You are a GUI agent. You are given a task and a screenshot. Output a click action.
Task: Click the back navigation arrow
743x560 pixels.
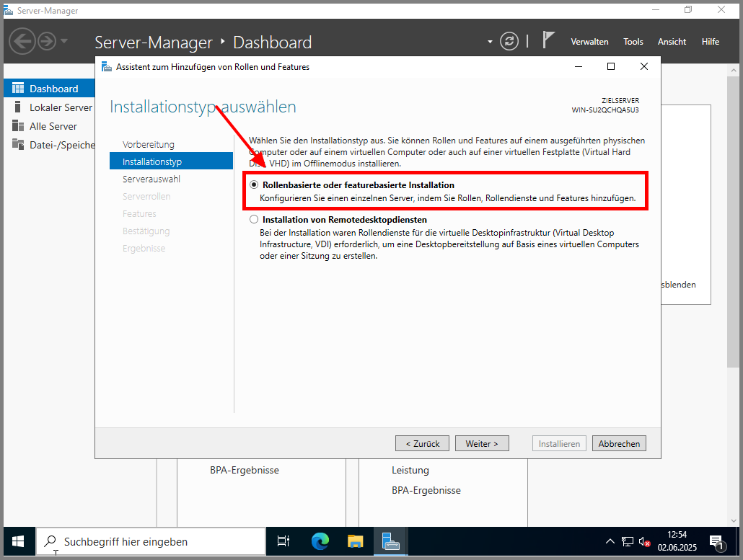[22, 41]
